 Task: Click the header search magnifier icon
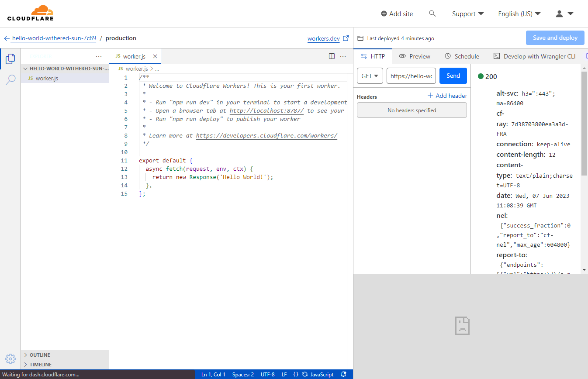(432, 14)
